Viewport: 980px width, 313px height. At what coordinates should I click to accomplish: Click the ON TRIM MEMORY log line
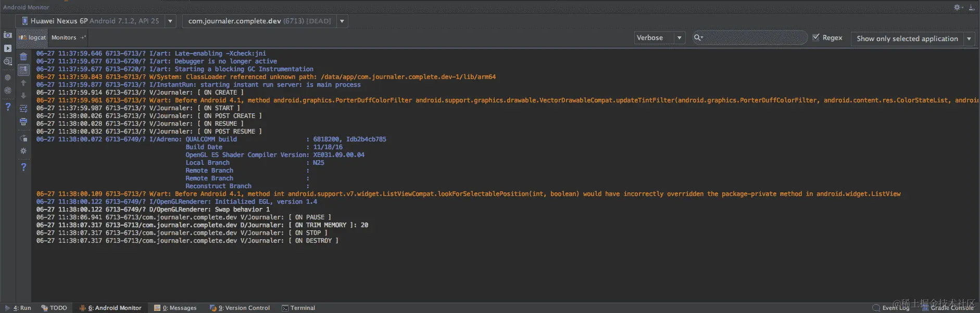[202, 225]
